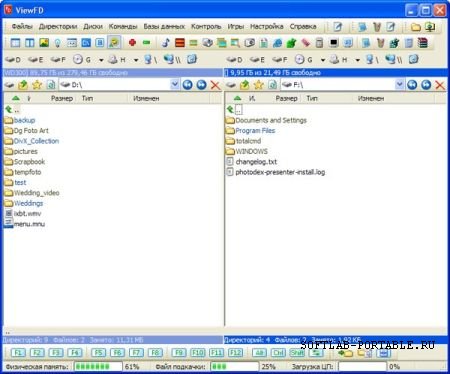This screenshot has height=374, width=450.
Task: Click the green puzzle piece icon
Action: tap(291, 43)
